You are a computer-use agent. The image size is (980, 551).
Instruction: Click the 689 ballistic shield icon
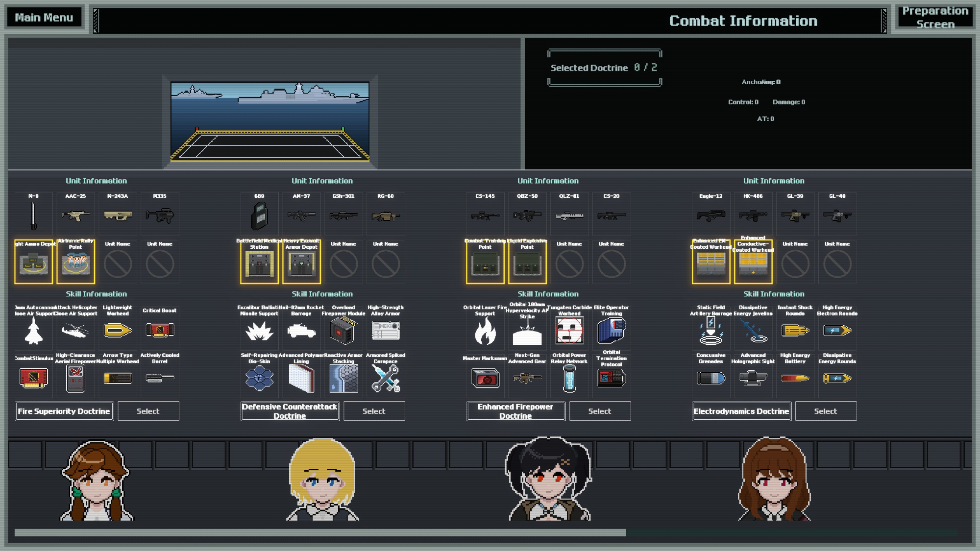259,216
